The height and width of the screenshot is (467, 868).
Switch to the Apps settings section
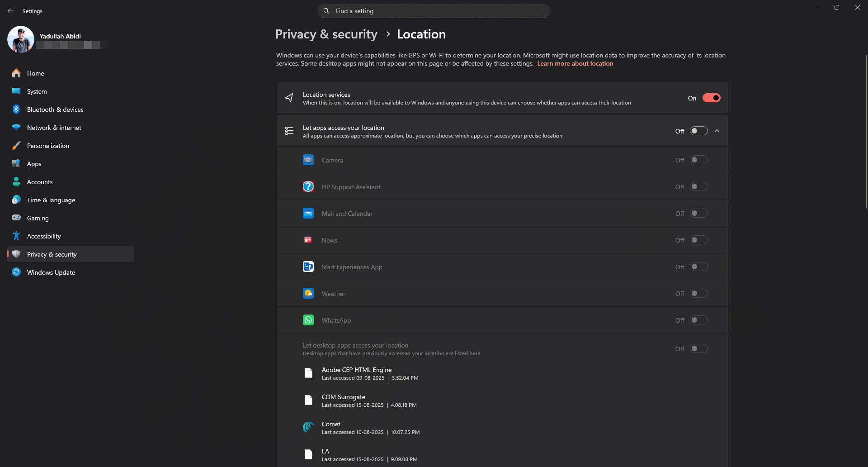(34, 164)
